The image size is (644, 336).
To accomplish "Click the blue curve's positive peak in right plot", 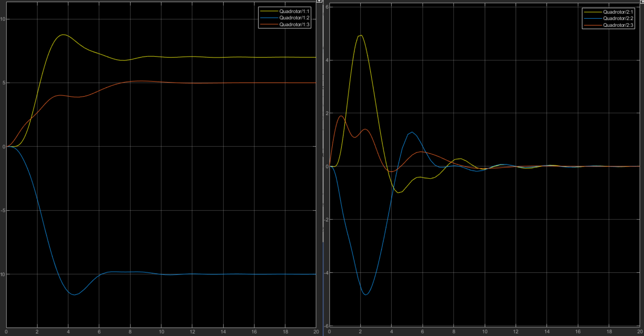I will click(412, 132).
